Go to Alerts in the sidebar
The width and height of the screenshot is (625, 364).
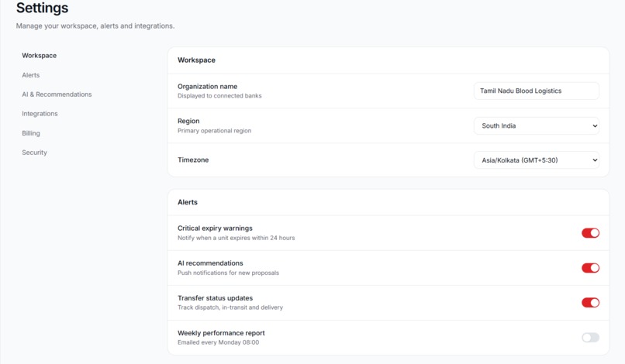[31, 75]
